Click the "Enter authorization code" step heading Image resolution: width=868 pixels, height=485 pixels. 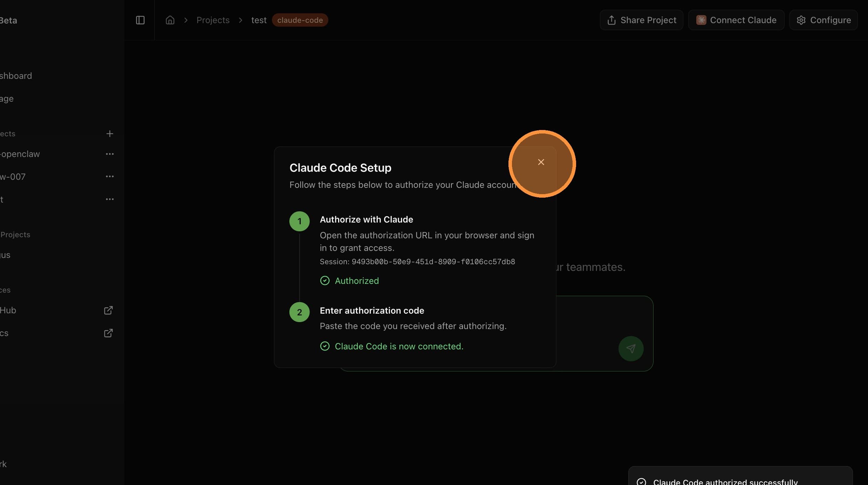(x=372, y=311)
